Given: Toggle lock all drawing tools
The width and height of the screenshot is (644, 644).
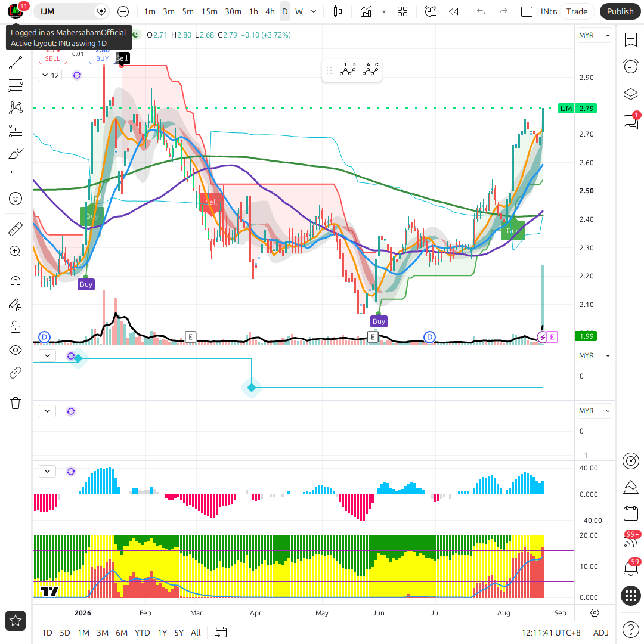Looking at the screenshot, I should [15, 327].
